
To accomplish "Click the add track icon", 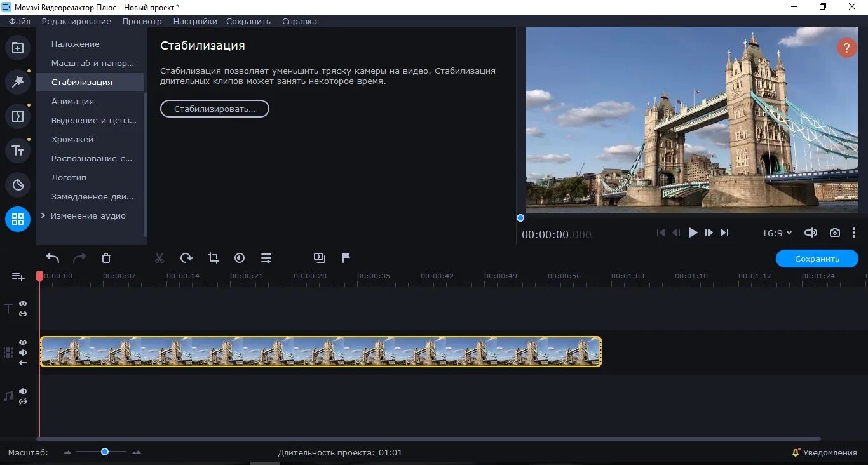I will click(x=18, y=276).
